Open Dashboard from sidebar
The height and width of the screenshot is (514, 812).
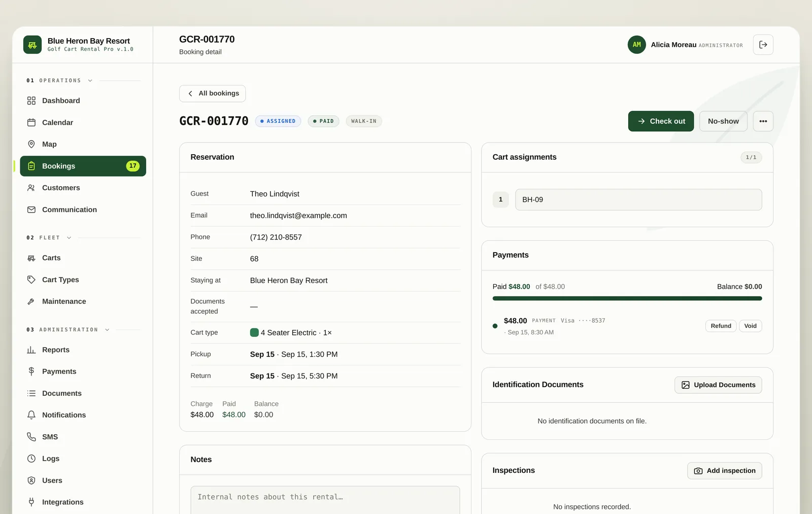pyautogui.click(x=83, y=100)
